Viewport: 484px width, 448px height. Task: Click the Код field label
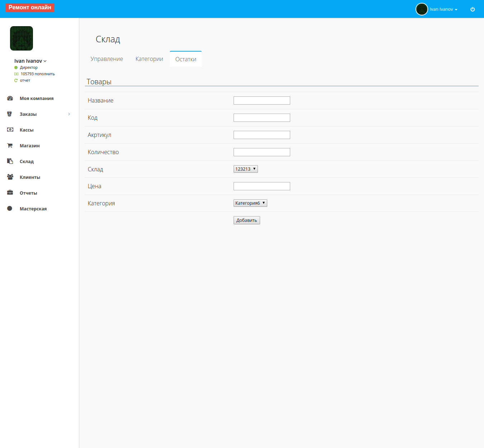click(x=92, y=118)
